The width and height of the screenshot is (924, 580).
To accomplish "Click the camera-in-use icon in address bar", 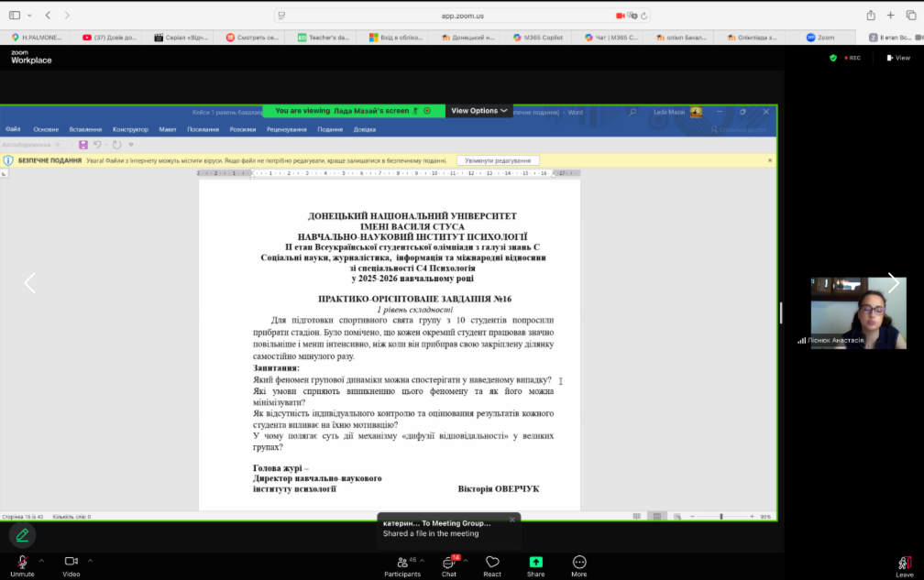I will (620, 16).
